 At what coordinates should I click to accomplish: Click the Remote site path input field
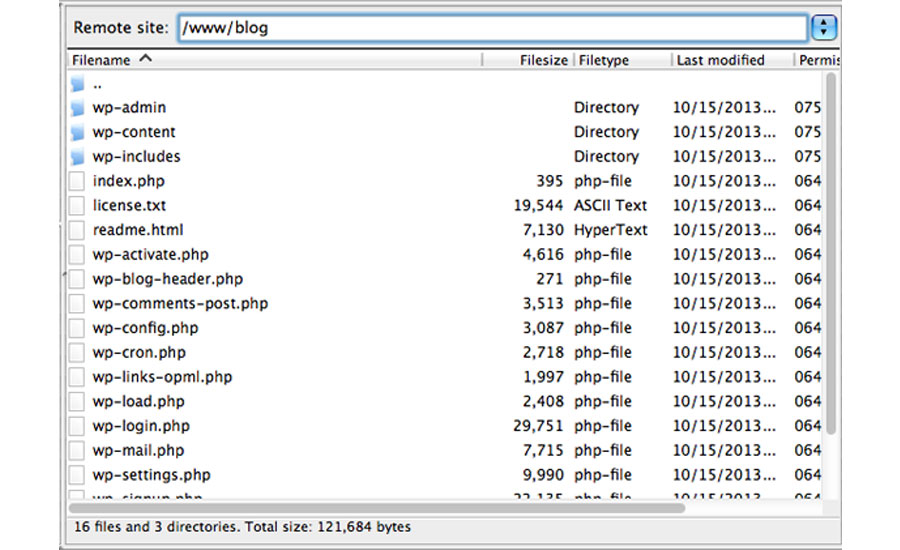(x=492, y=28)
